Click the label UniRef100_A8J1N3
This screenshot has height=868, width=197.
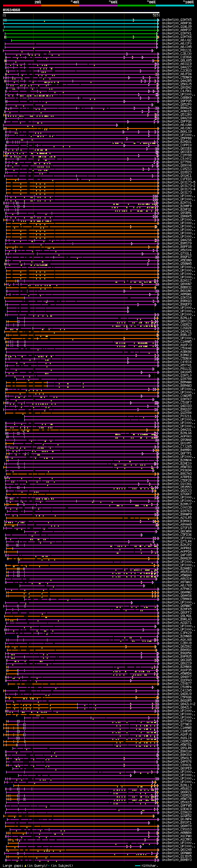[177, 128]
